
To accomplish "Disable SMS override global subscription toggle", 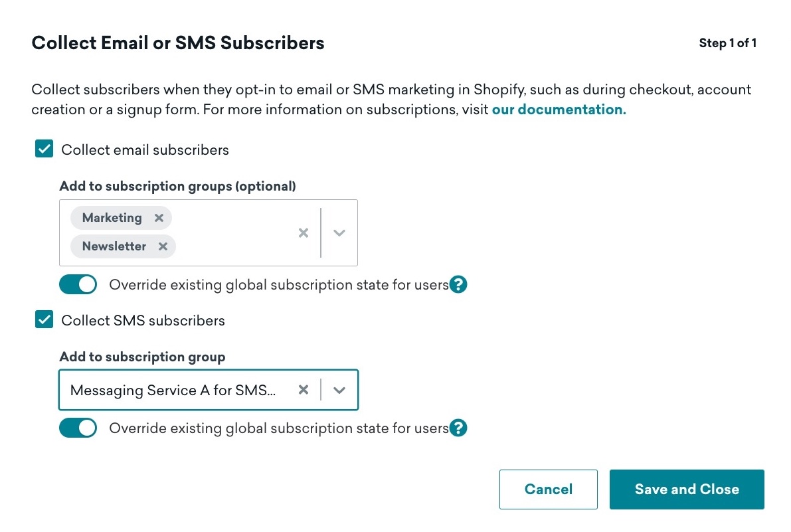I will point(78,428).
